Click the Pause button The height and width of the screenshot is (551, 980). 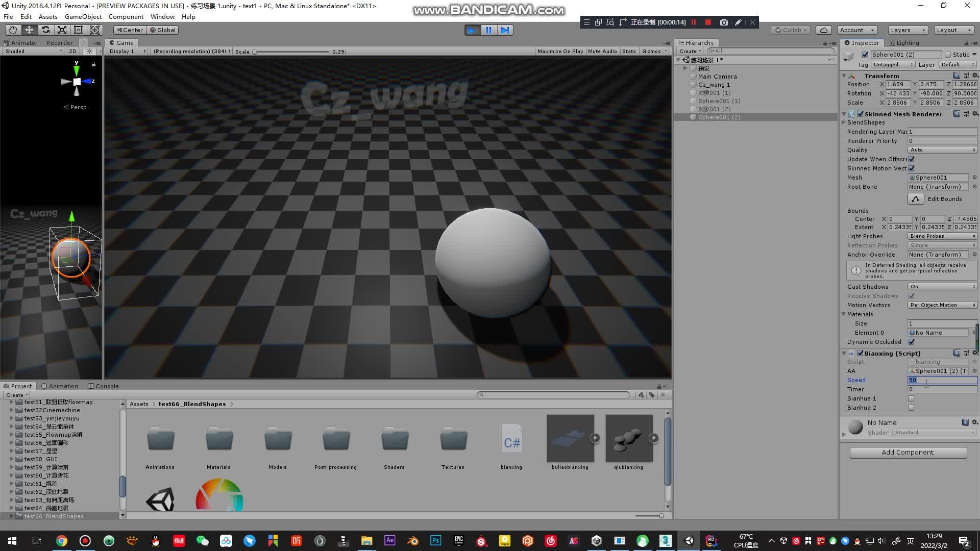488,30
